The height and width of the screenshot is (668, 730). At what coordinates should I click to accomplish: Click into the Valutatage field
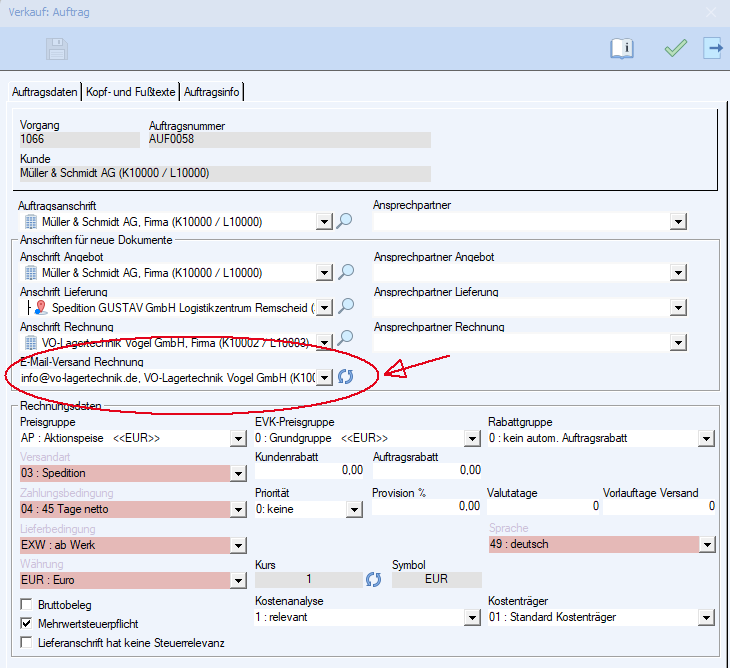click(543, 506)
